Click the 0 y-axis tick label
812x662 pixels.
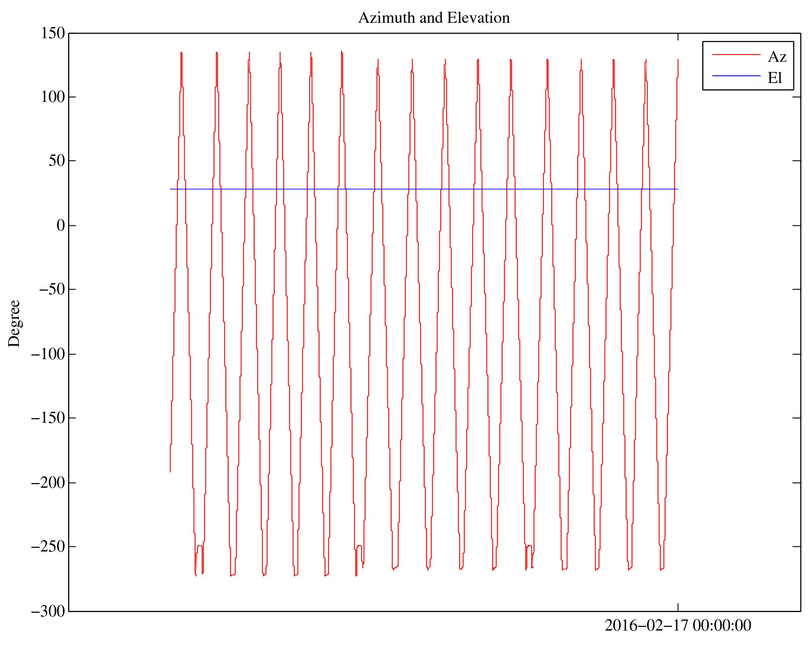pos(61,226)
